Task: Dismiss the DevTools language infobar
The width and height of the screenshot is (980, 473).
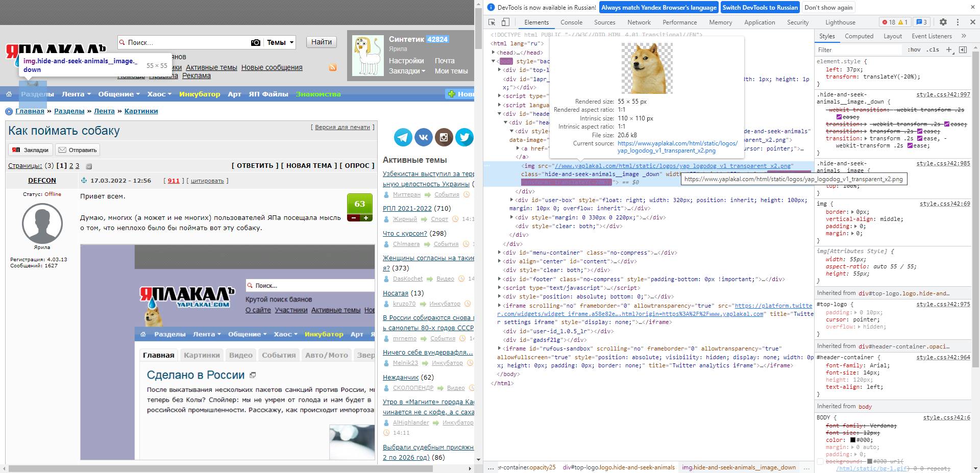Action: (973, 7)
